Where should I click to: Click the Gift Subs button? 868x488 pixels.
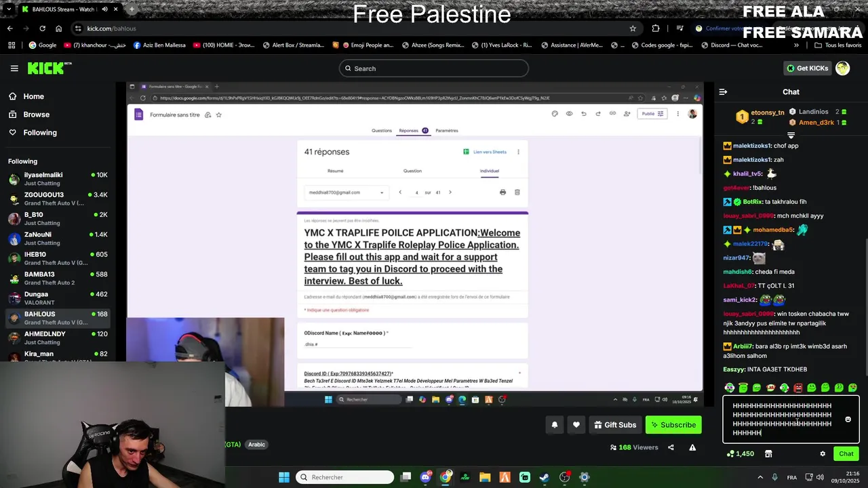[x=615, y=425]
